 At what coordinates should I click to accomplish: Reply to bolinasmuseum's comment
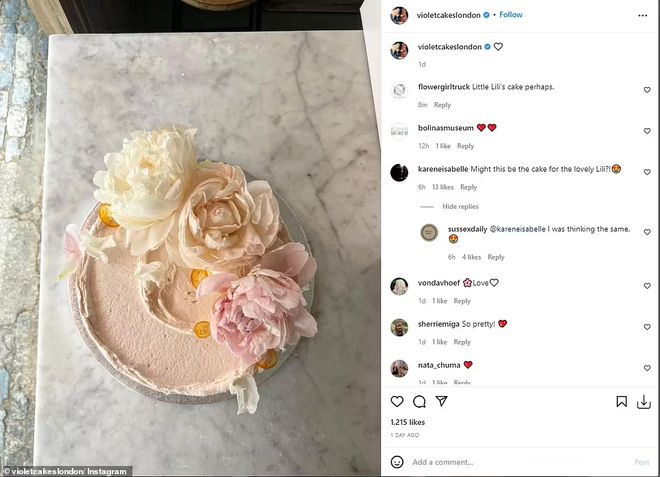(x=465, y=146)
